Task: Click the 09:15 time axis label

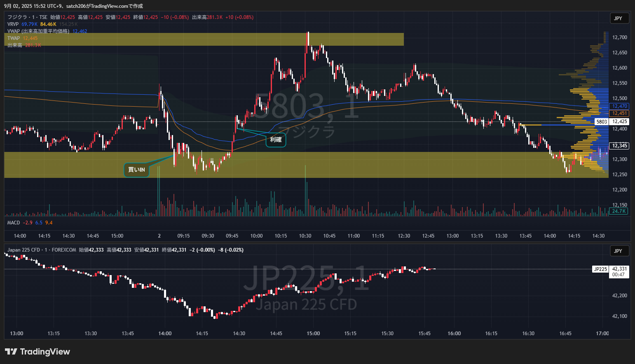Action: 183,236
